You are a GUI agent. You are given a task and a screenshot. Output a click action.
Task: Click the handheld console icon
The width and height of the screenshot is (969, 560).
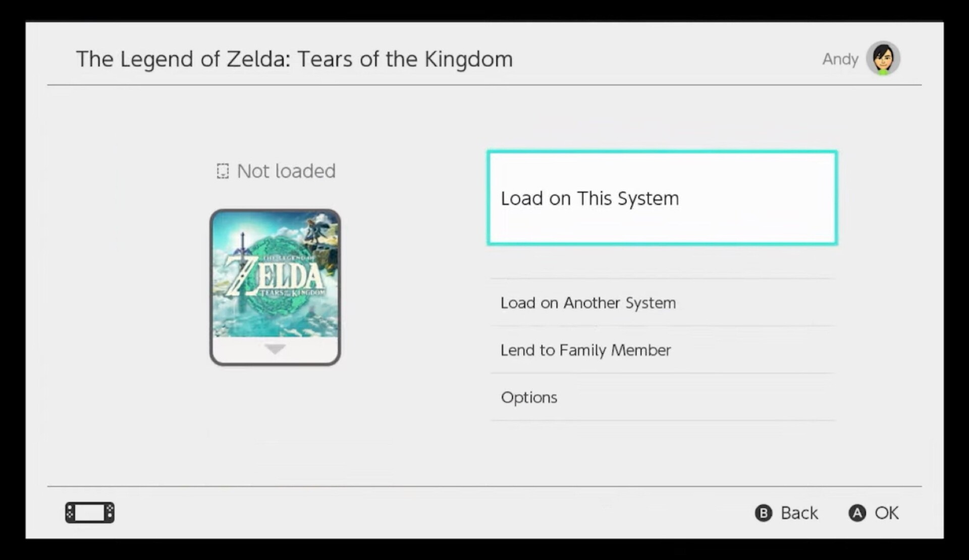pos(90,513)
